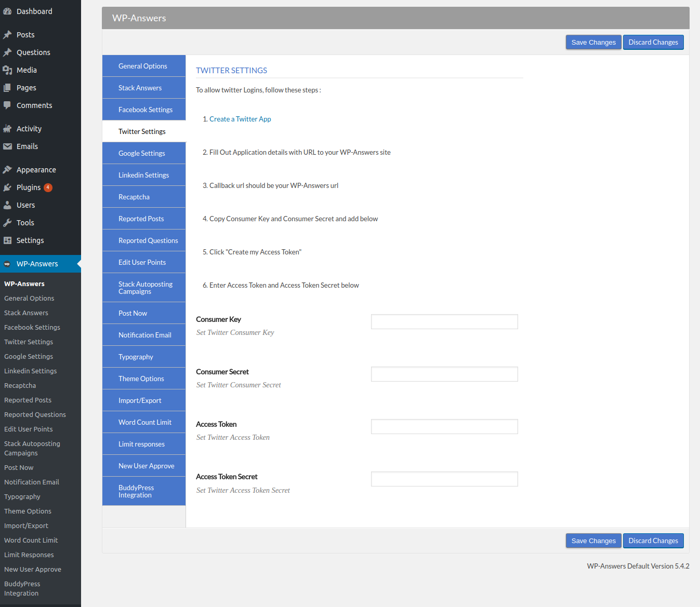700x607 pixels.
Task: Open the Word Count Limit tab
Action: pyautogui.click(x=144, y=422)
